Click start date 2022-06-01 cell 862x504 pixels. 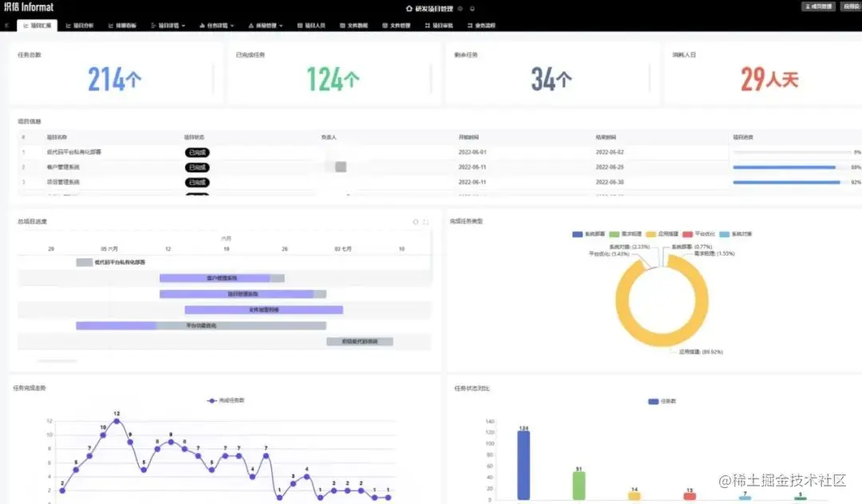click(473, 152)
